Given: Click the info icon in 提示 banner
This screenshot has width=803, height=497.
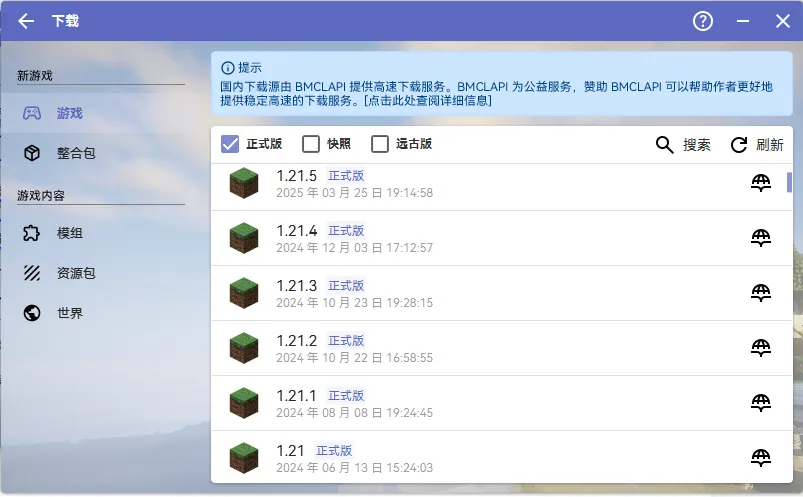Looking at the screenshot, I should coord(227,68).
